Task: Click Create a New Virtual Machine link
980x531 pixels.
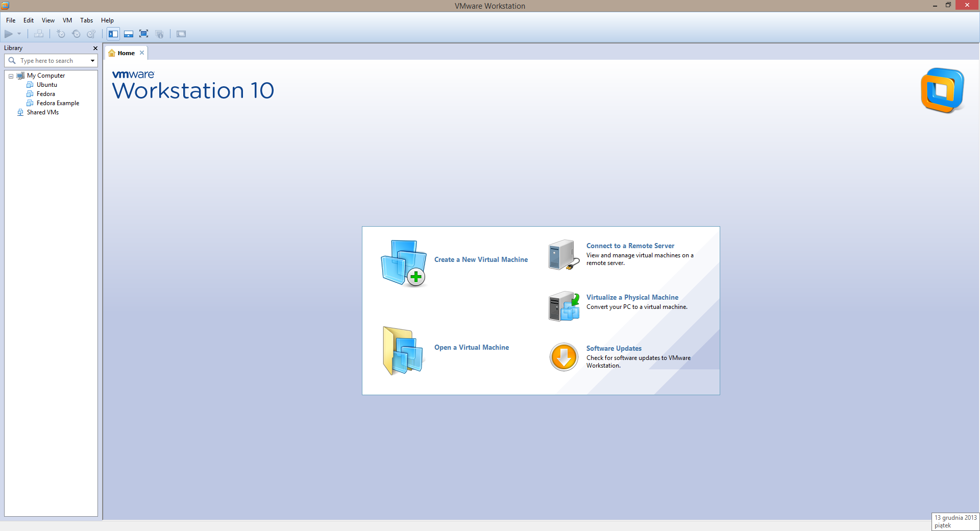Action: [481, 259]
